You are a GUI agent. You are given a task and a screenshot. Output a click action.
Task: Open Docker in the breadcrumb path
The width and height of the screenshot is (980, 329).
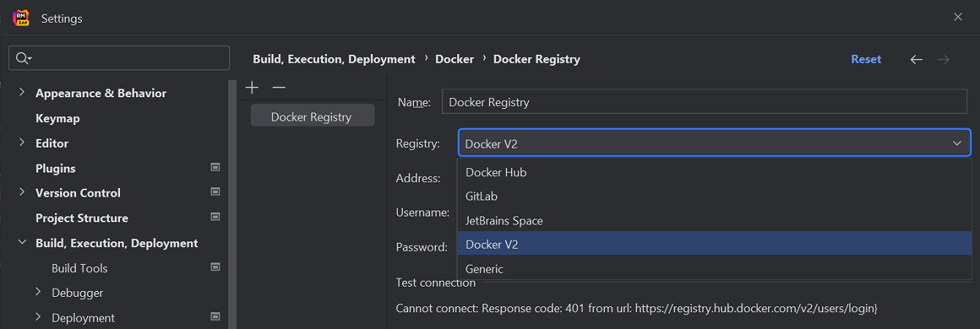coord(454,59)
